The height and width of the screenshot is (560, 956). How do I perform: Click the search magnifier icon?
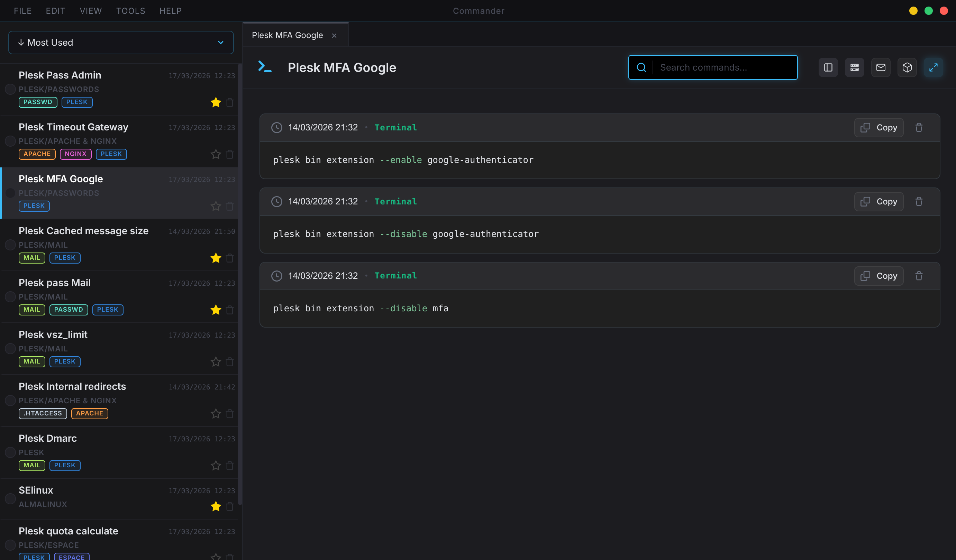coord(641,67)
